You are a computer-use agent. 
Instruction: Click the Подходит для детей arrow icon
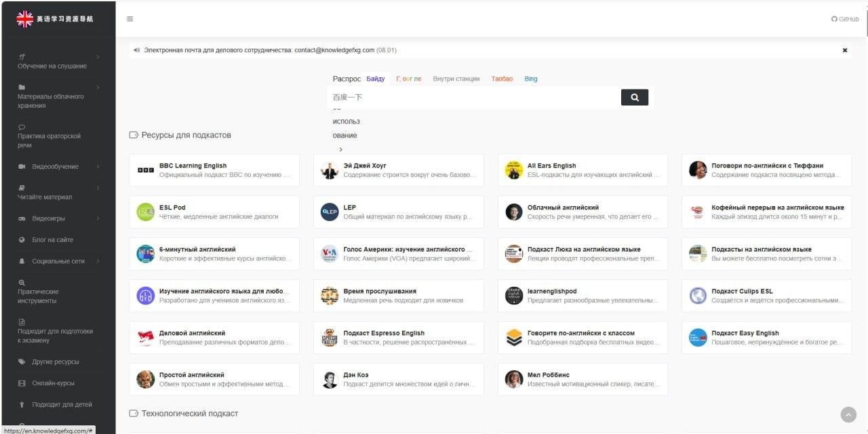[x=22, y=405]
